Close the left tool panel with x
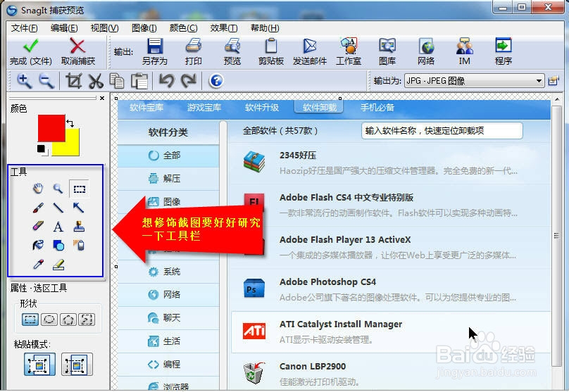The height and width of the screenshot is (392, 569). [x=102, y=99]
